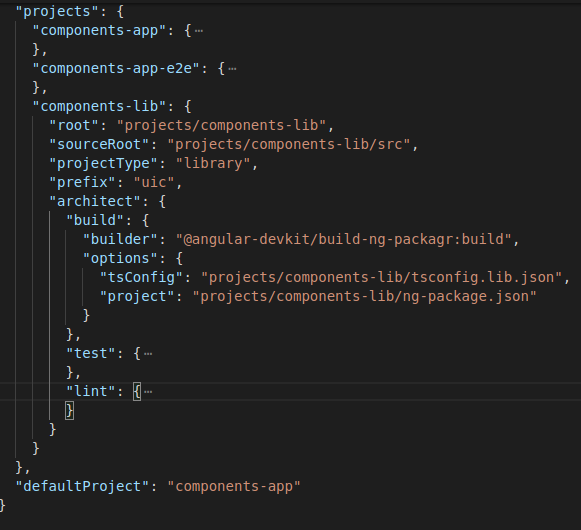Viewport: 581px width, 530px height.
Task: Select the "components-lib" key name
Action: click(99, 107)
